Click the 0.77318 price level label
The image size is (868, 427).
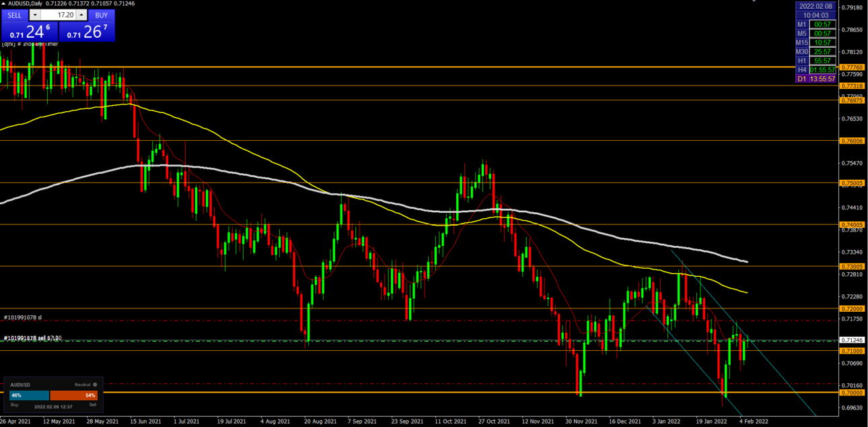pos(853,86)
